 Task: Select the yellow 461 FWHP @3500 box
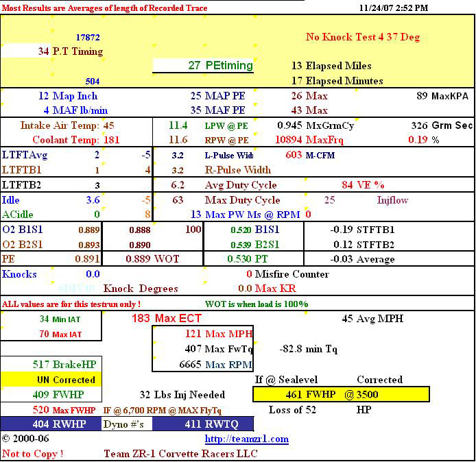point(341,394)
